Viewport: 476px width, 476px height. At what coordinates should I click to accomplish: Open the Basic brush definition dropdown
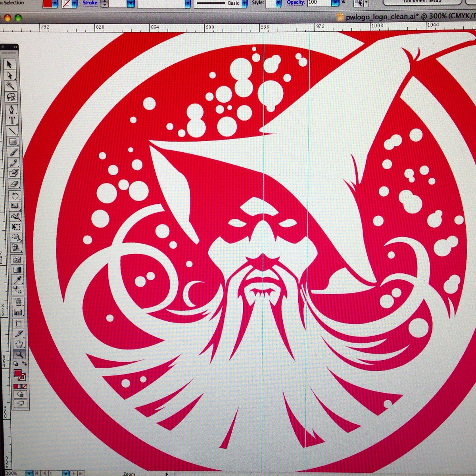(x=244, y=3)
